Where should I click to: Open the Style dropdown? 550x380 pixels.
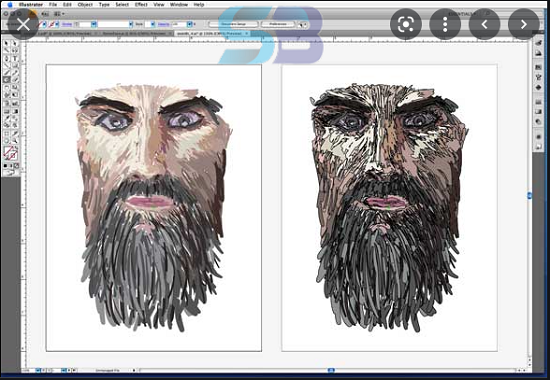pyautogui.click(x=153, y=25)
